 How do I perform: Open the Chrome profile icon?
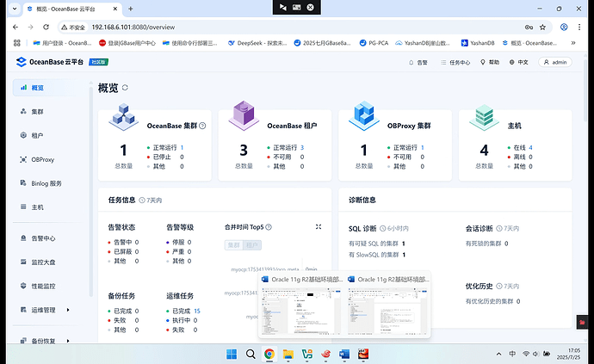click(564, 28)
